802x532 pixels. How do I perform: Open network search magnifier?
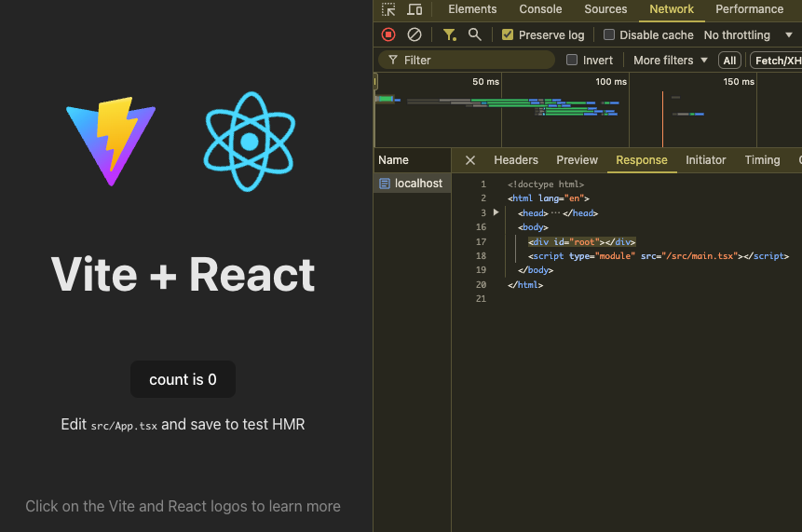[x=475, y=34]
